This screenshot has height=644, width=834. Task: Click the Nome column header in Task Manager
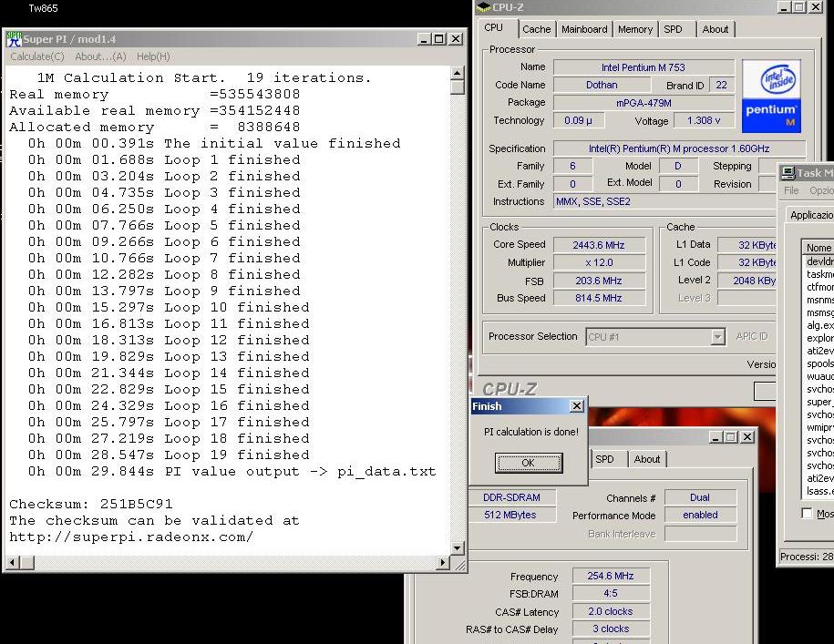coord(818,248)
